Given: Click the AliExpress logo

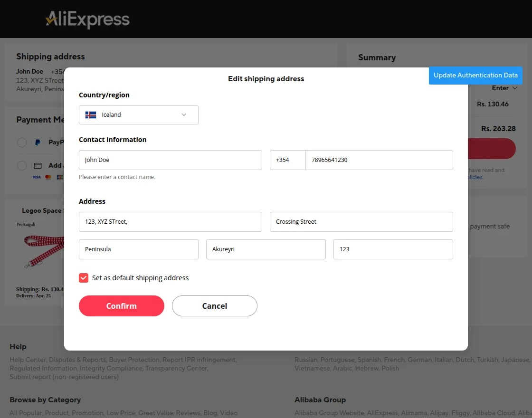Looking at the screenshot, I should pos(87,19).
